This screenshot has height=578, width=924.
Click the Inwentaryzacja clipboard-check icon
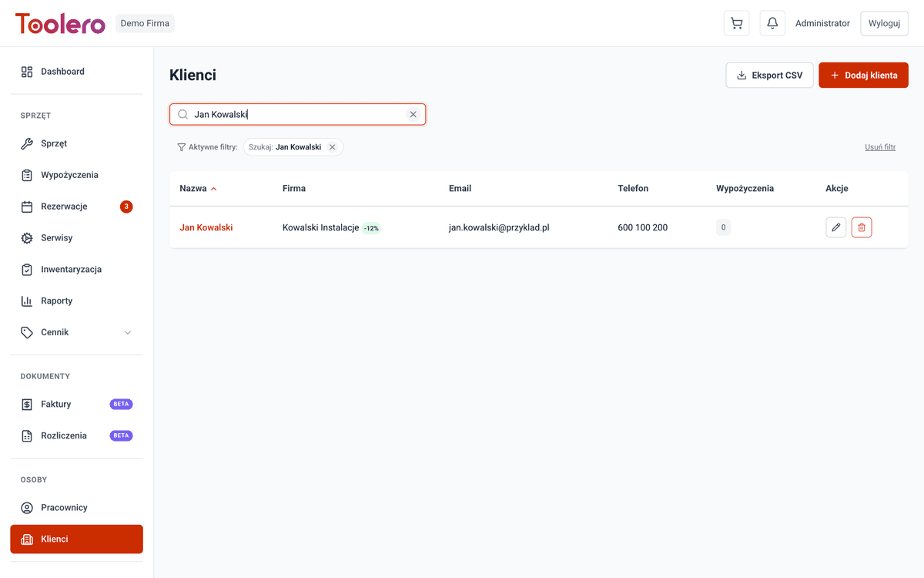[27, 270]
